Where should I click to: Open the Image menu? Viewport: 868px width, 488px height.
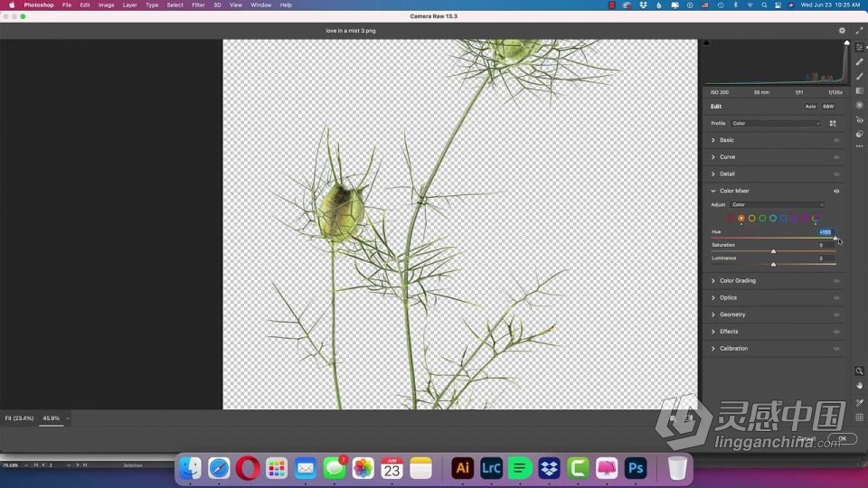(107, 5)
